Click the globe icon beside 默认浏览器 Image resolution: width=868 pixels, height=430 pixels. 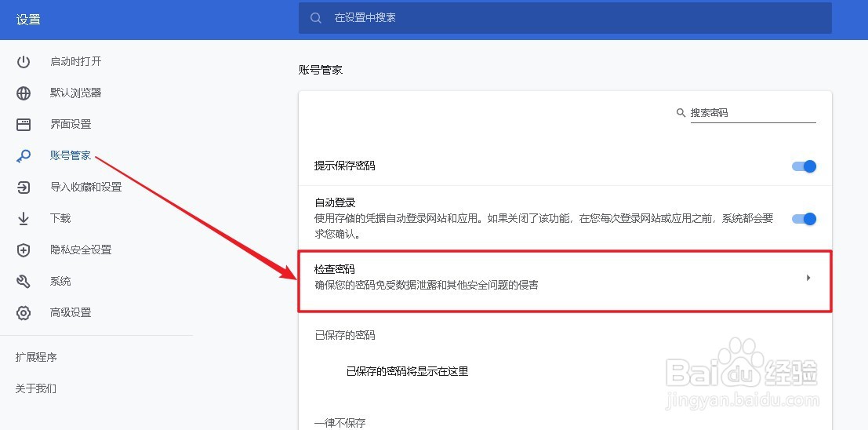click(x=24, y=93)
